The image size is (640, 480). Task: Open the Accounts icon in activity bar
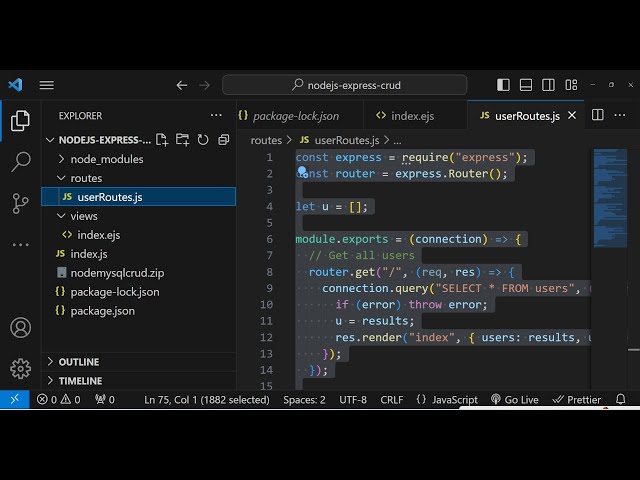(20, 327)
